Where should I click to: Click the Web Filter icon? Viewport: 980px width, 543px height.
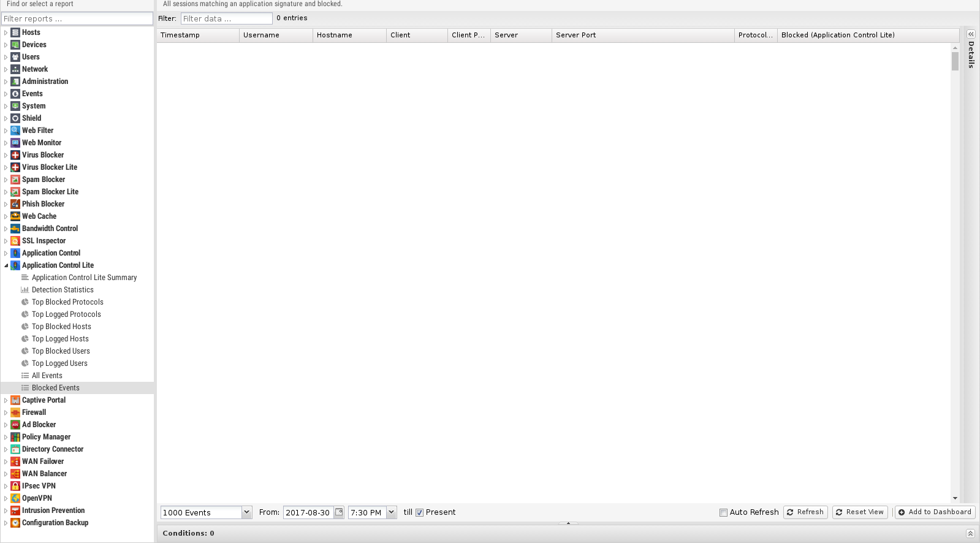pos(15,131)
